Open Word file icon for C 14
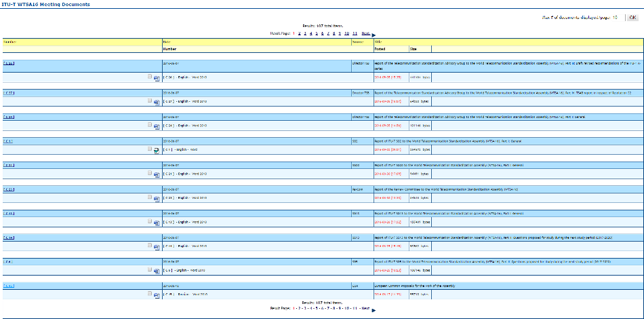This screenshot has width=644, height=319. pyautogui.click(x=157, y=246)
